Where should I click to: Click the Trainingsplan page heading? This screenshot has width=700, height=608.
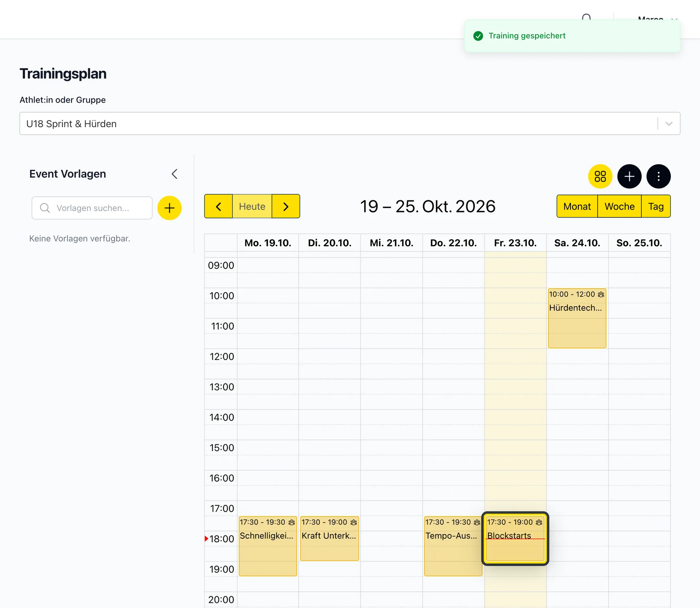pyautogui.click(x=63, y=74)
